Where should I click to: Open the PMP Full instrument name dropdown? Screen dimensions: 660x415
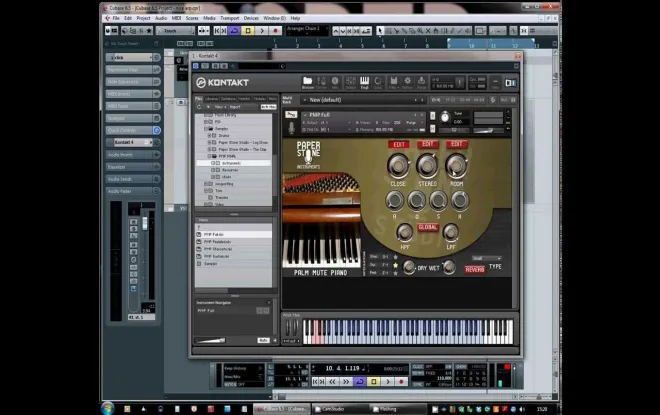(363, 114)
